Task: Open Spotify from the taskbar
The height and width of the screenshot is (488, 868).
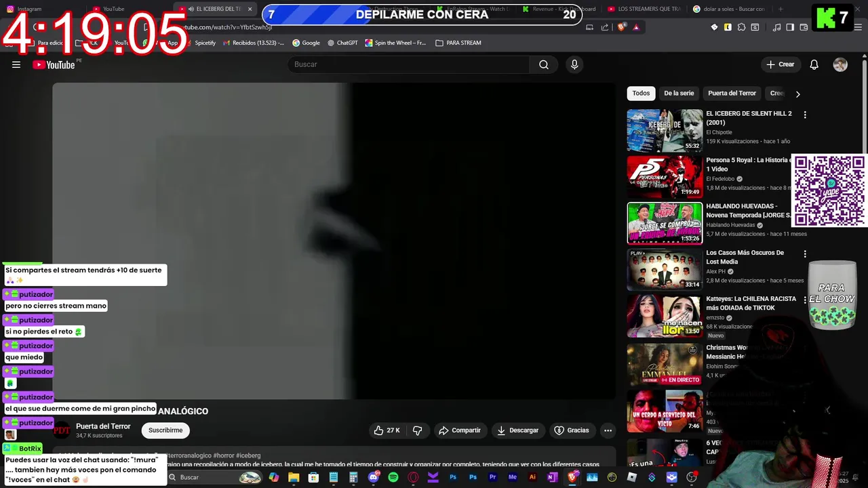Action: point(393,477)
